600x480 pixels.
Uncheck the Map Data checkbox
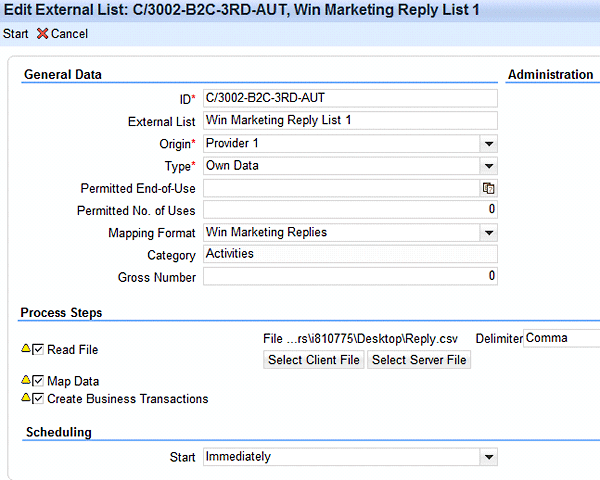[38, 381]
